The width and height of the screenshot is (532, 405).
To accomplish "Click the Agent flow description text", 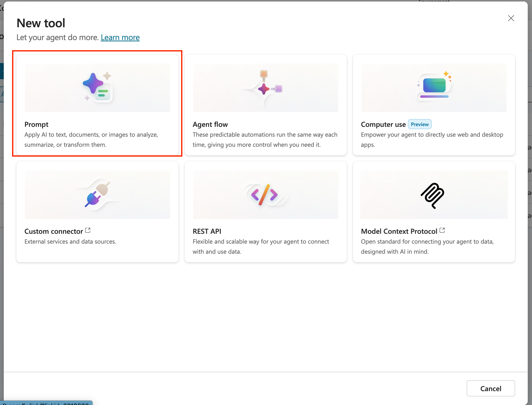I will (x=265, y=140).
